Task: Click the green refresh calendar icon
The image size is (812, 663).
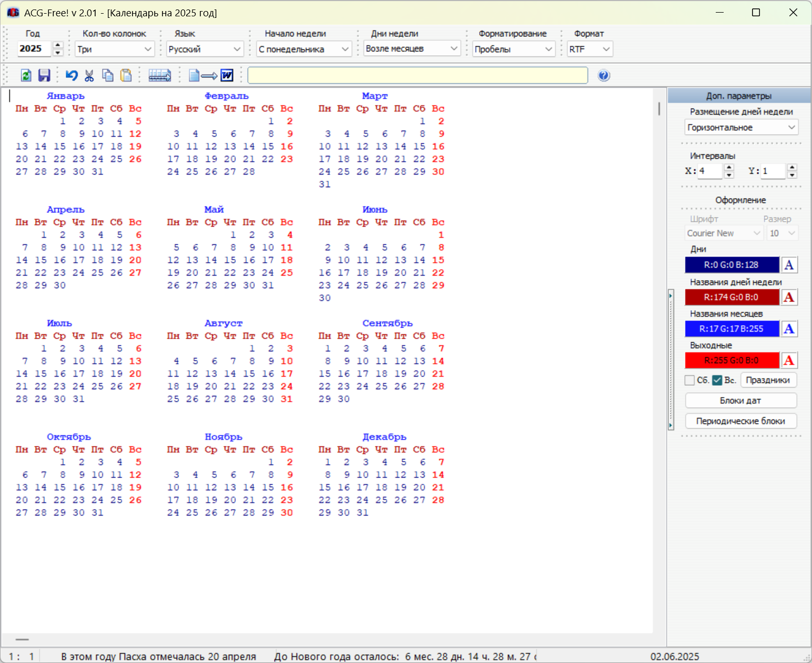Action: tap(26, 75)
